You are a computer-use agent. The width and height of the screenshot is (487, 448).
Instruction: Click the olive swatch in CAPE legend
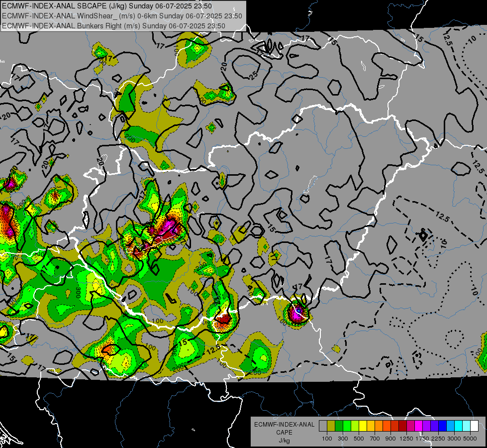click(x=331, y=426)
